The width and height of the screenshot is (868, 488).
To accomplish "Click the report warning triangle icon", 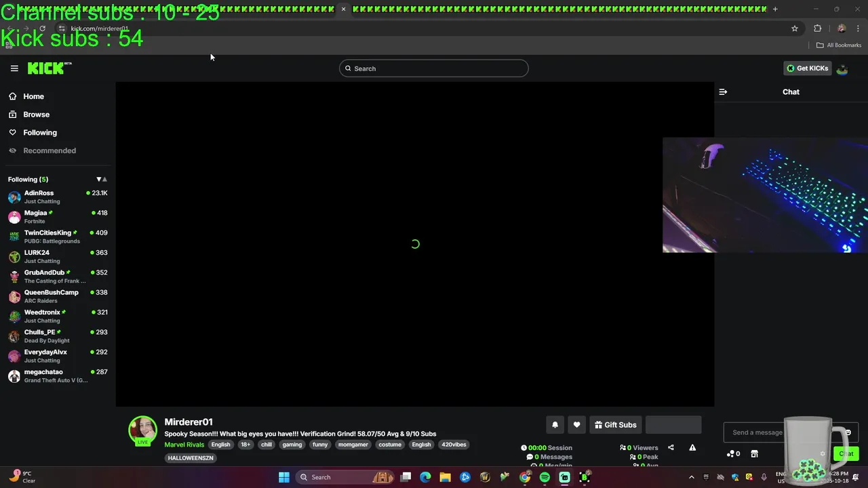I will 692,447.
